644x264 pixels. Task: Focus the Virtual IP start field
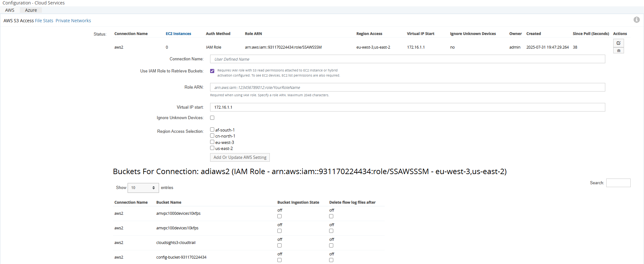(x=408, y=107)
